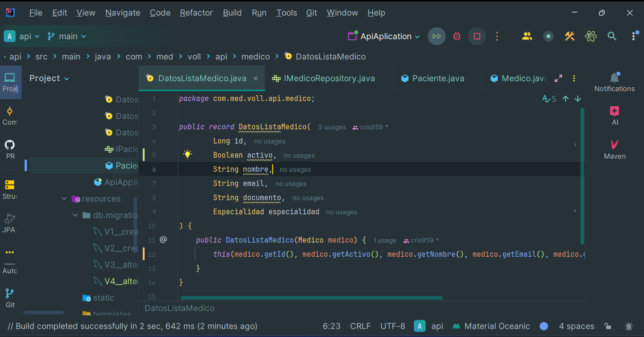
Task: Open Search Everywhere magnifier
Action: click(x=612, y=36)
